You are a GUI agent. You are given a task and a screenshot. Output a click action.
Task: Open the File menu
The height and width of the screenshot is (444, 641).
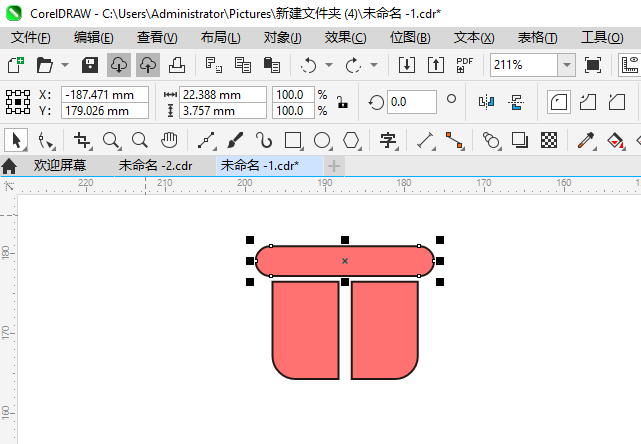(x=31, y=38)
